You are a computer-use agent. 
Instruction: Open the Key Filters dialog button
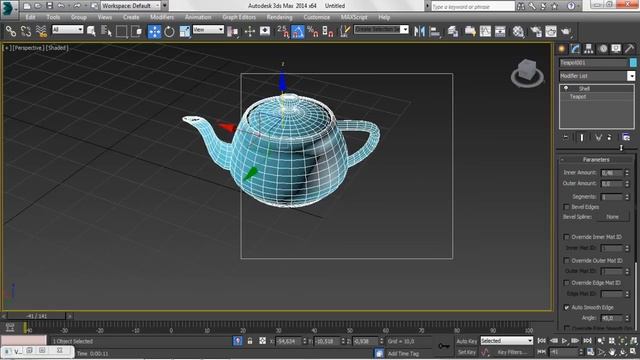511,352
